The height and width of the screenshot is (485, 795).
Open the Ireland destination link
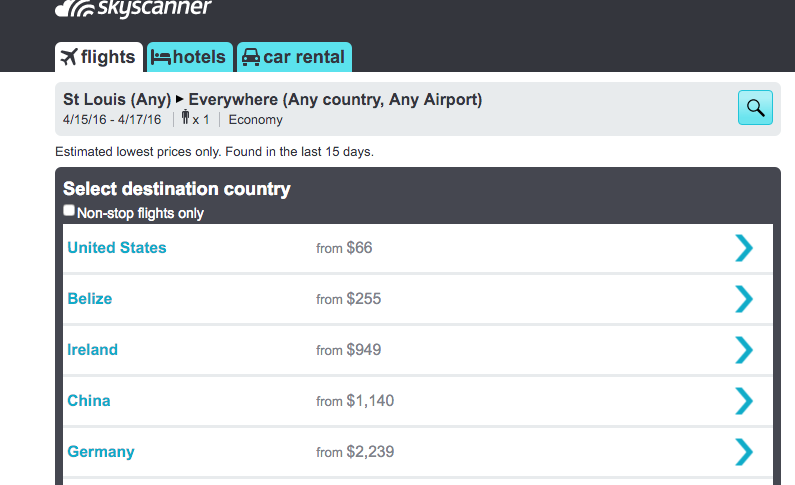[x=92, y=350]
